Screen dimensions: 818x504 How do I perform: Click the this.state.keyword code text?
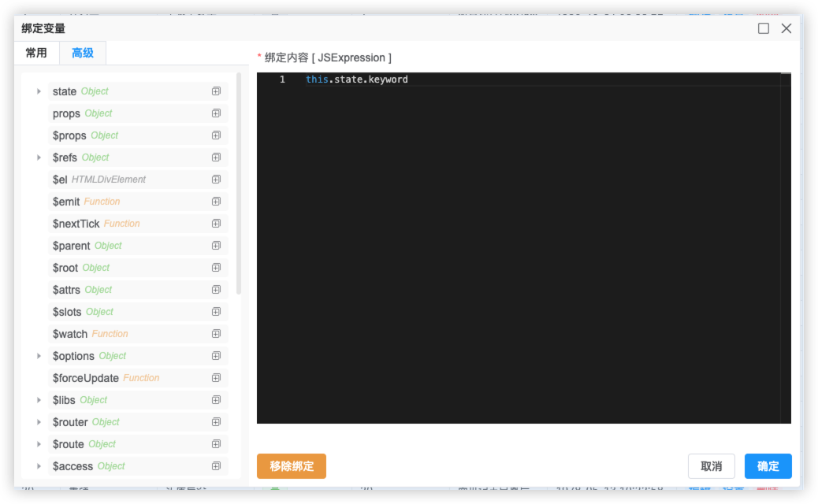tap(357, 80)
